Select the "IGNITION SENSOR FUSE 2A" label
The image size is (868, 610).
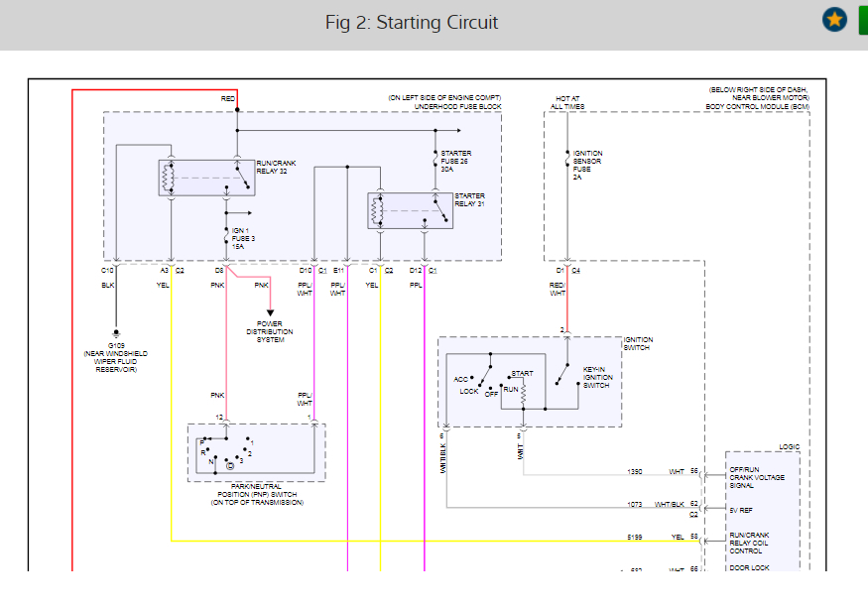click(x=587, y=165)
